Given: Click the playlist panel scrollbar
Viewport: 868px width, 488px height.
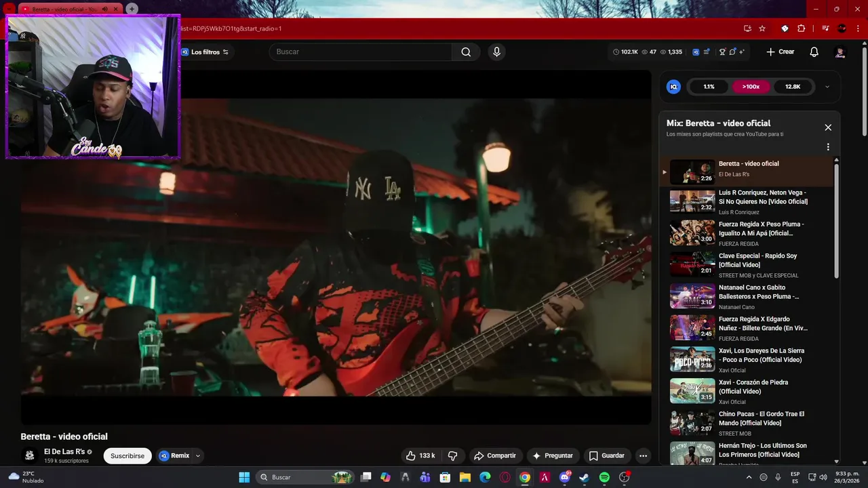Looking at the screenshot, I should tap(836, 220).
